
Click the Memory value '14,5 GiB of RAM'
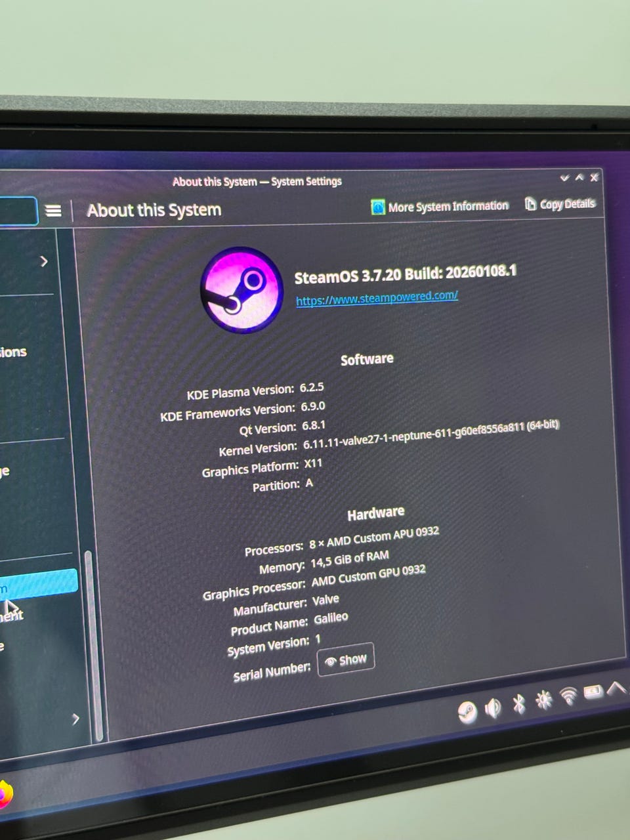[350, 559]
